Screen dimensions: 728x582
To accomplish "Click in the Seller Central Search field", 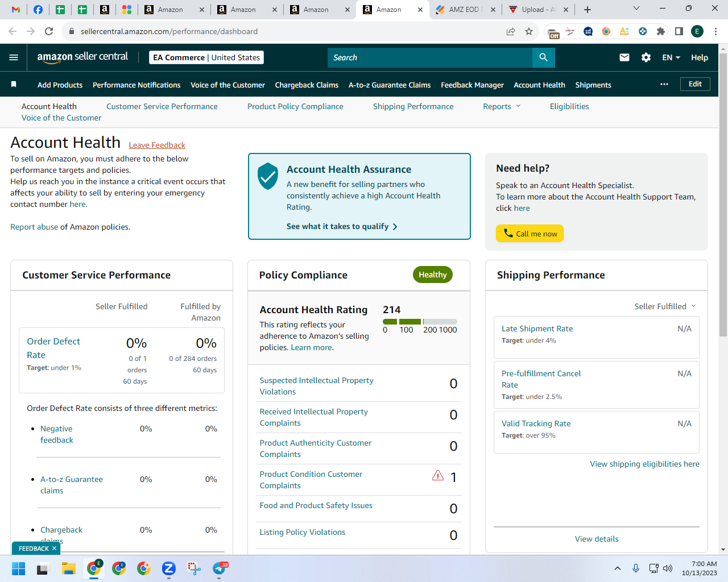I will [x=430, y=57].
